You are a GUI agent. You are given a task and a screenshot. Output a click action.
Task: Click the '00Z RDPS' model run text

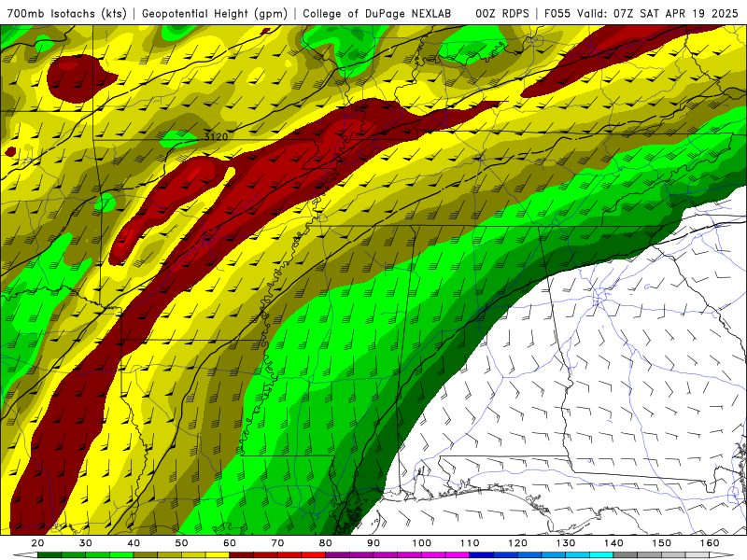pos(502,13)
